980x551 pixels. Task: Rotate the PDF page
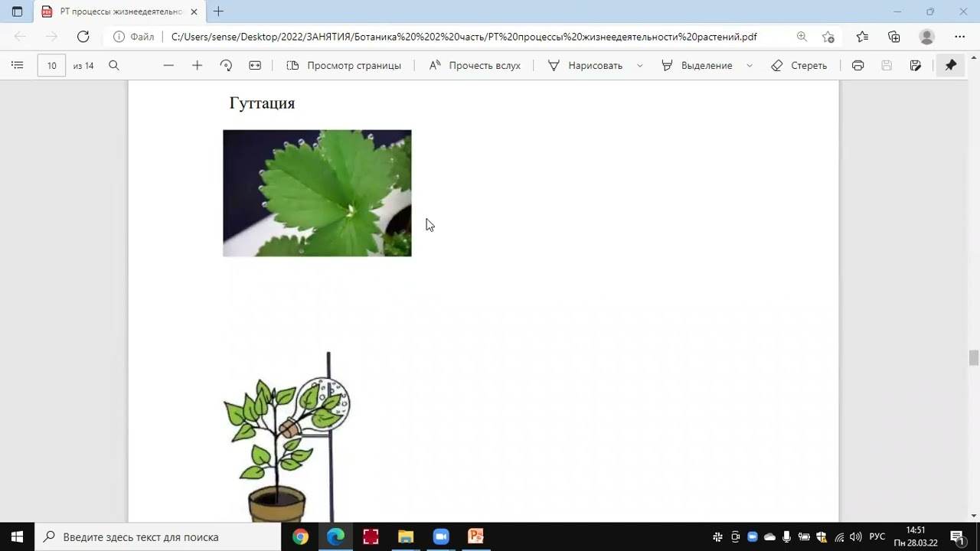[x=226, y=66]
